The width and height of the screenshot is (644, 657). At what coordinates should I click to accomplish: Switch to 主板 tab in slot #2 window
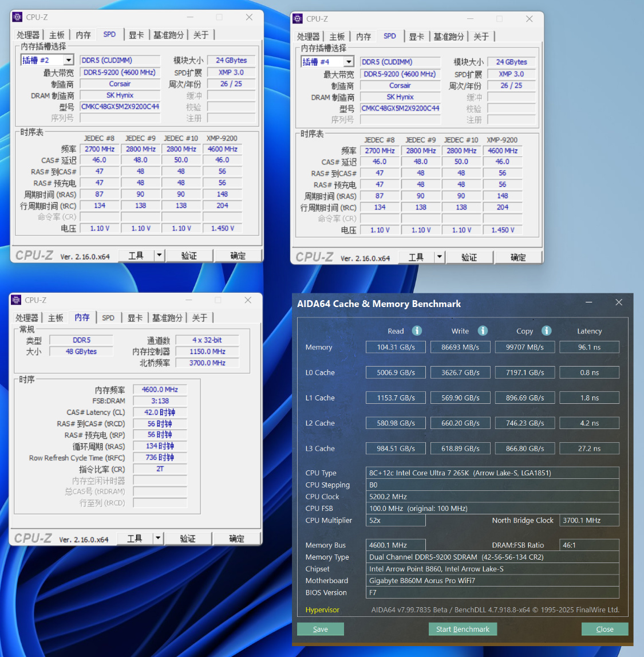pos(57,35)
